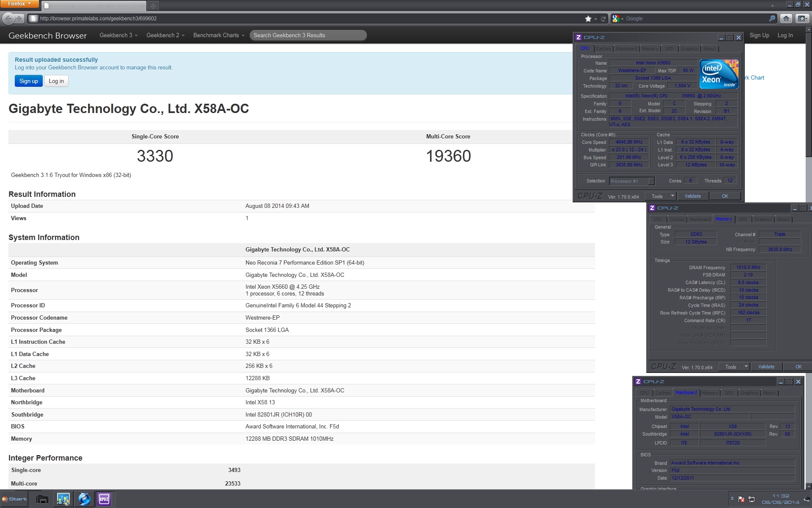Open the blue globe browser taskbar icon

click(x=84, y=499)
